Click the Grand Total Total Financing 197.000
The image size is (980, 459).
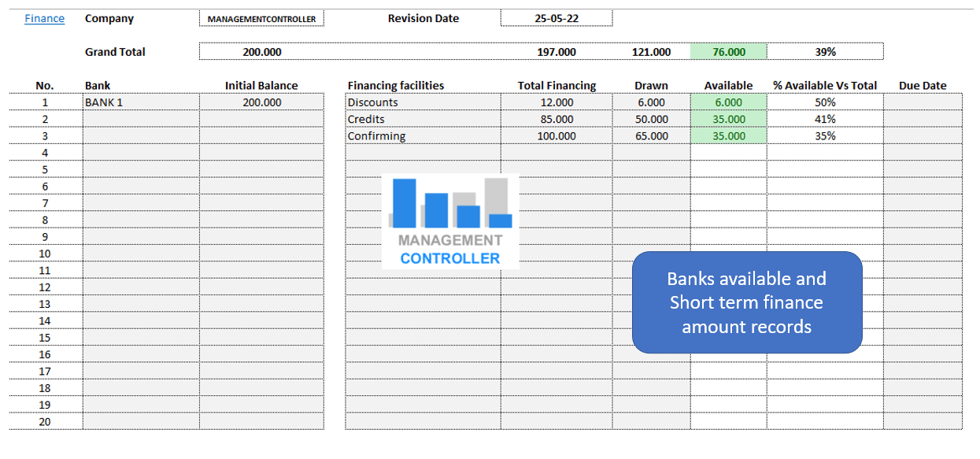557,52
